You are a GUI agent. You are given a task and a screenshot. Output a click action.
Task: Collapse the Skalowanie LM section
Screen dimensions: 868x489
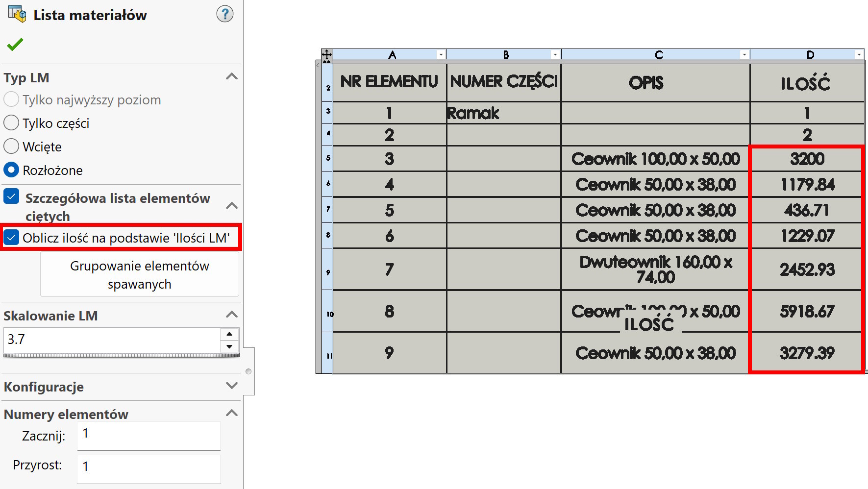coord(231,315)
